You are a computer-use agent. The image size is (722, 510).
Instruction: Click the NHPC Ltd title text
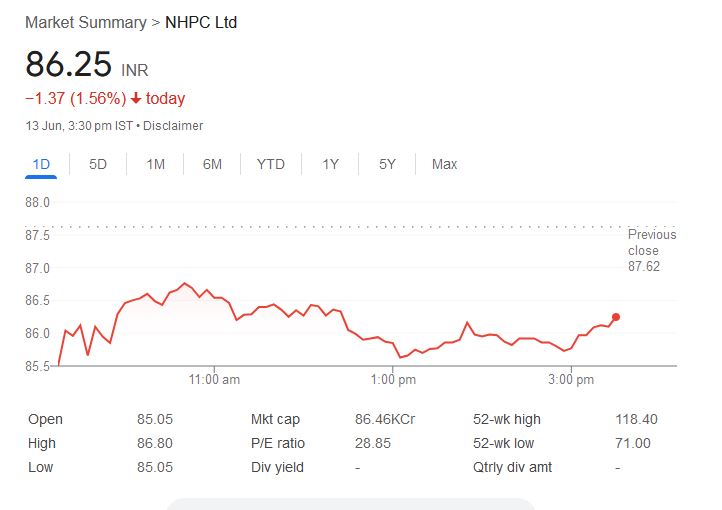tap(201, 22)
